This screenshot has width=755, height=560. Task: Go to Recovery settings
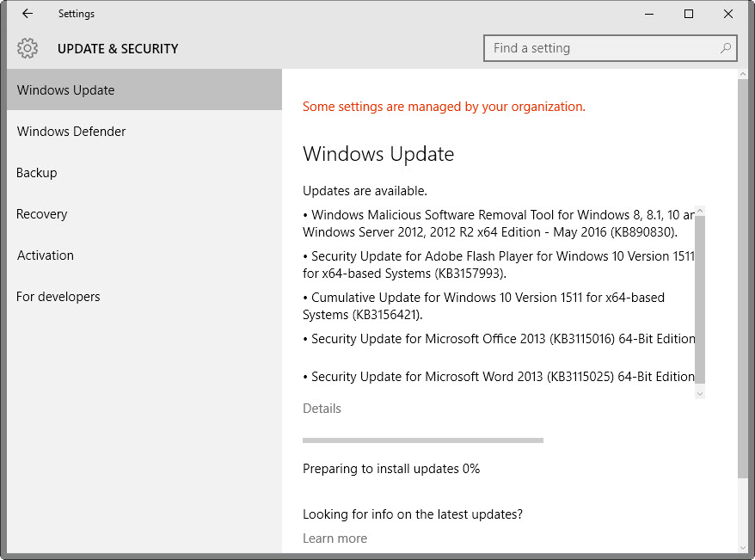[x=144, y=214]
